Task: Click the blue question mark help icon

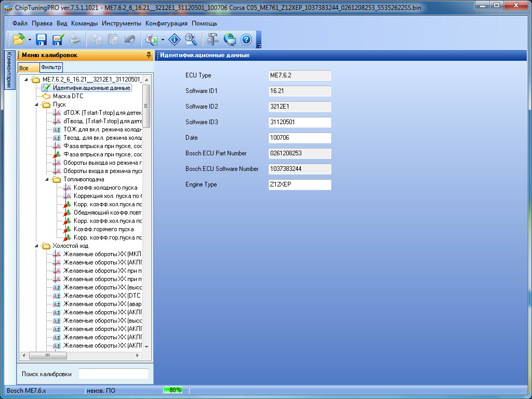Action: 246,39
